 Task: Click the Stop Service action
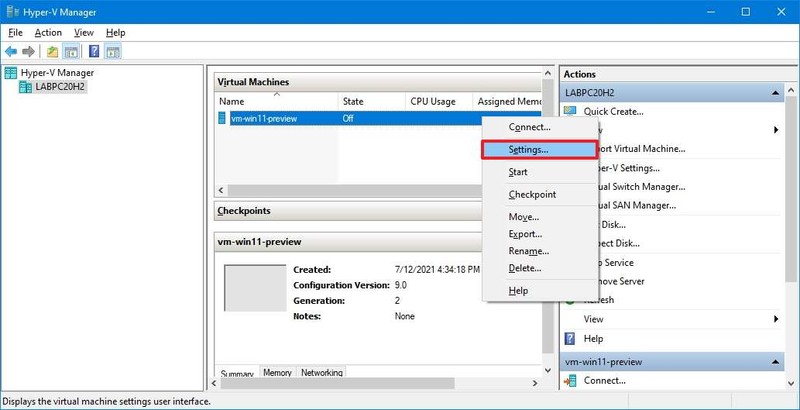point(615,263)
